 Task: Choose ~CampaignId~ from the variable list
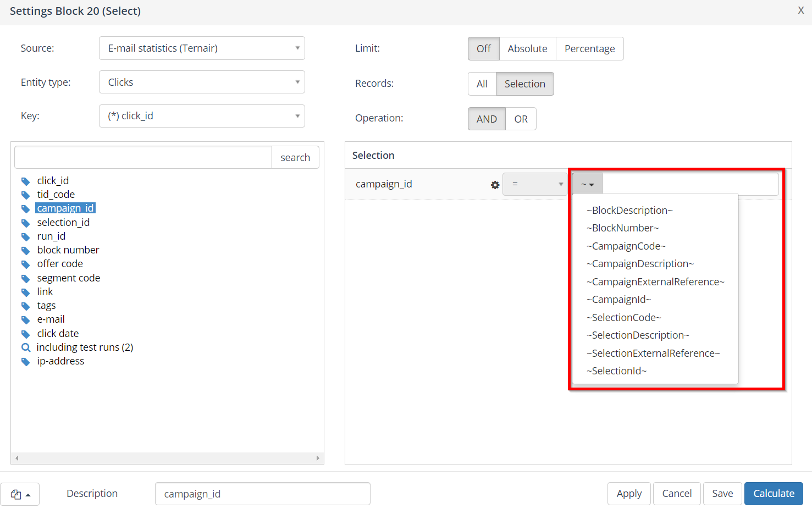click(618, 300)
